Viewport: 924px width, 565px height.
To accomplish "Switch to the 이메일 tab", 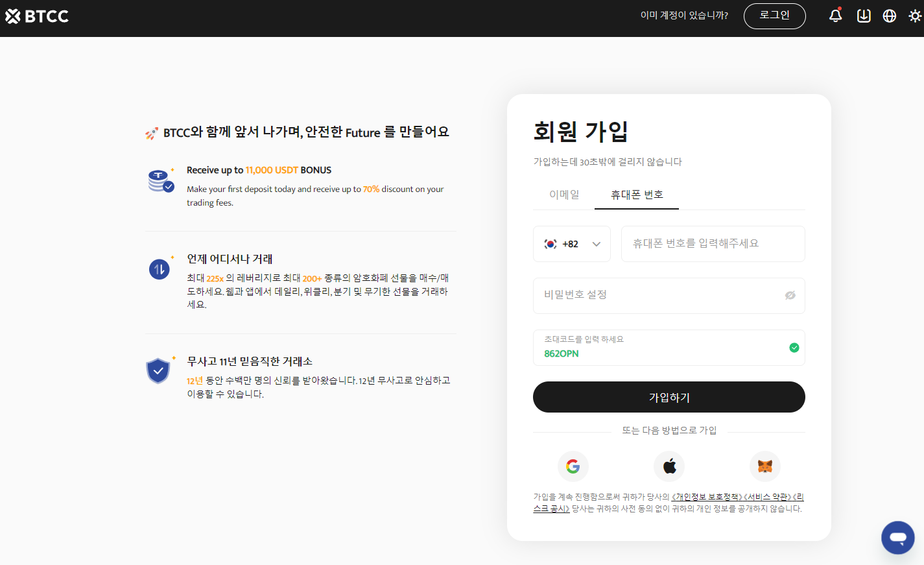I will click(564, 195).
